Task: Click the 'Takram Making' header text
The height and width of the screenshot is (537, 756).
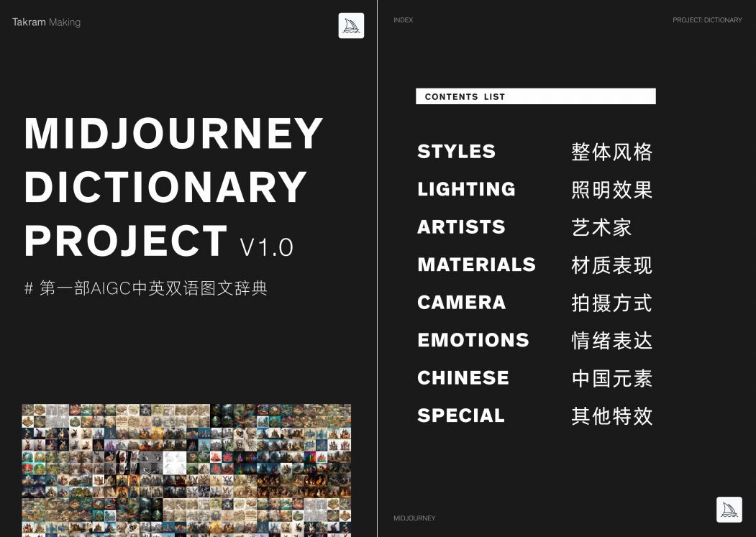Action: pos(46,22)
